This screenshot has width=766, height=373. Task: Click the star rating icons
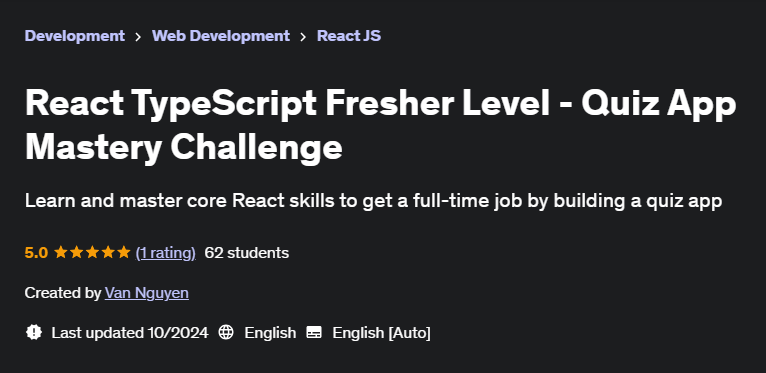[92, 252]
